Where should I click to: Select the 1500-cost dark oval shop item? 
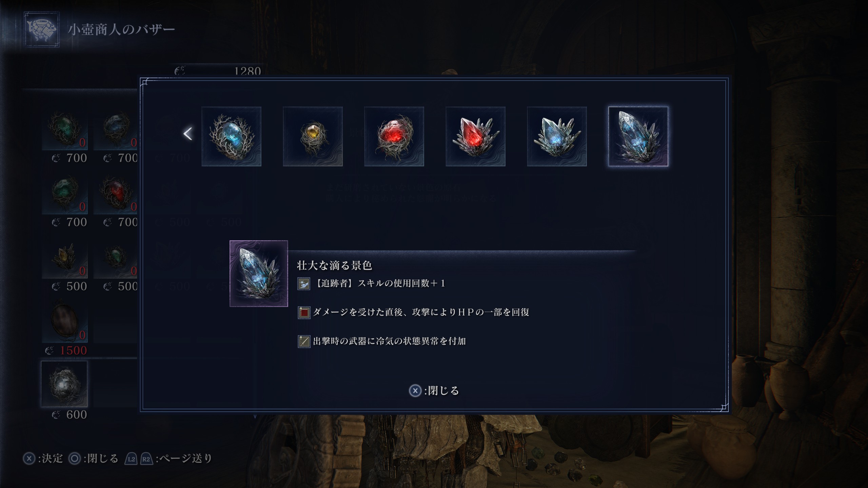[64, 320]
